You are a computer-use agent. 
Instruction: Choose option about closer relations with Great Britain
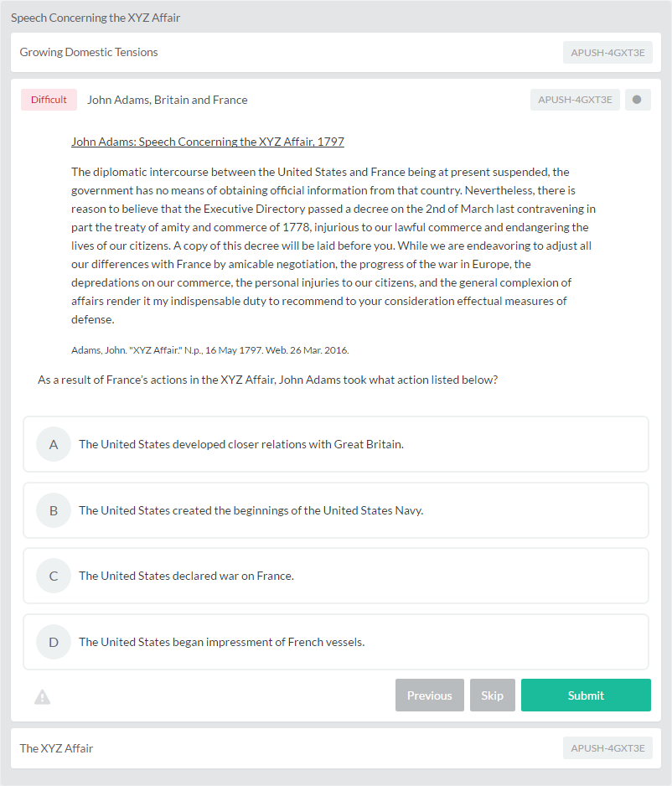(336, 444)
